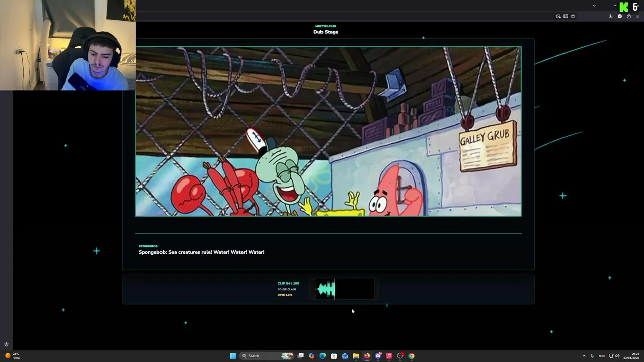Image resolution: width=644 pixels, height=362 pixels.
Task: Open OBS Studio from the taskbar
Action: [x=400, y=356]
